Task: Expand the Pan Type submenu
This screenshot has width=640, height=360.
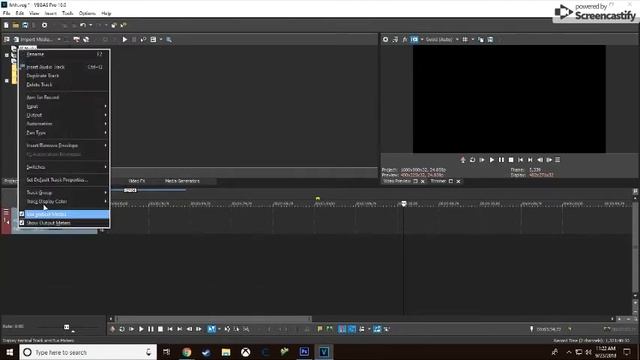Action: (x=64, y=133)
